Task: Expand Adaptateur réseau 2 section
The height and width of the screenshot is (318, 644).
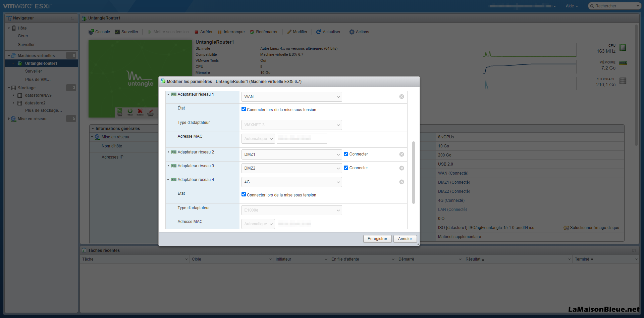Action: (x=168, y=152)
